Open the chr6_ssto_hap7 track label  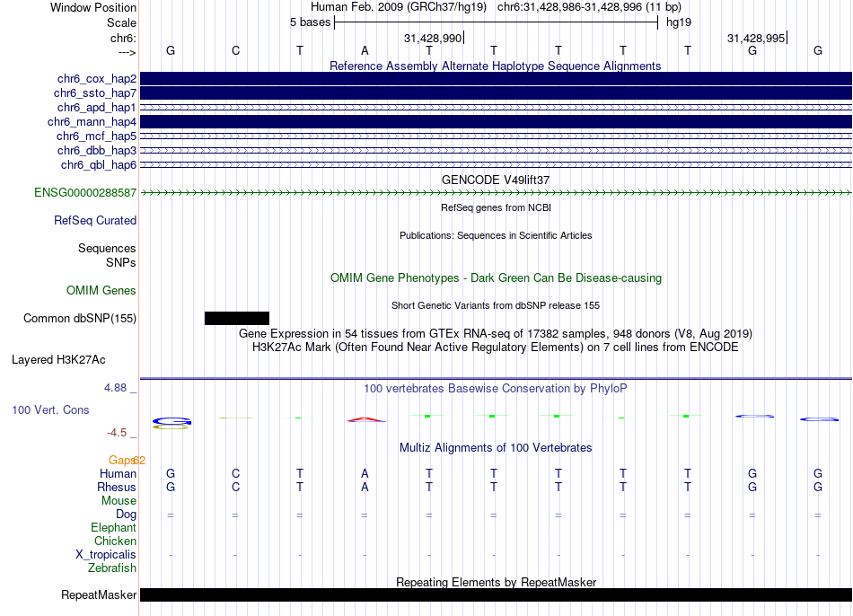(x=94, y=93)
